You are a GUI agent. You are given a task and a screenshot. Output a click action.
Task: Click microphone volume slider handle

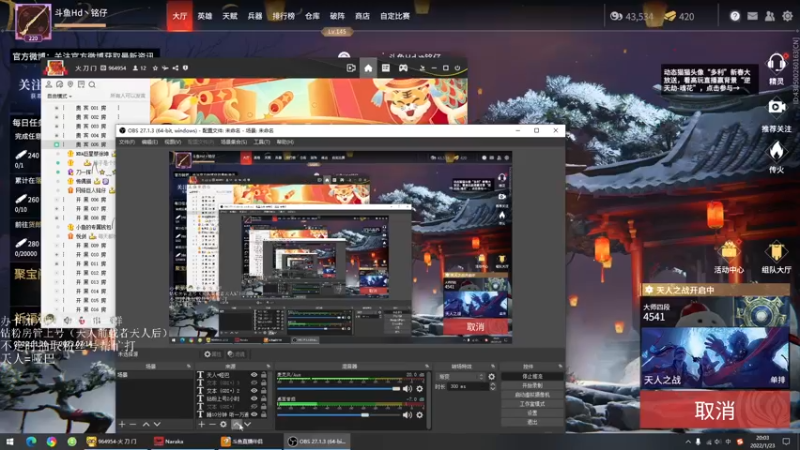click(x=396, y=389)
